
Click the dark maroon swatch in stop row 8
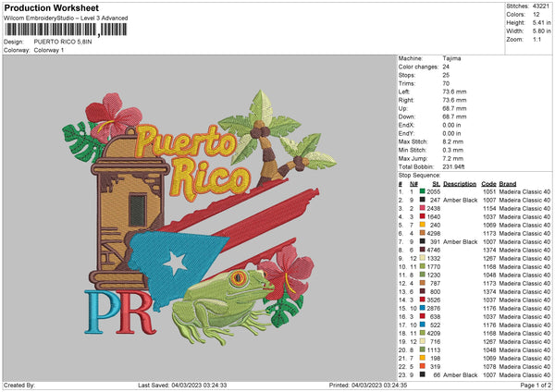[x=423, y=250]
